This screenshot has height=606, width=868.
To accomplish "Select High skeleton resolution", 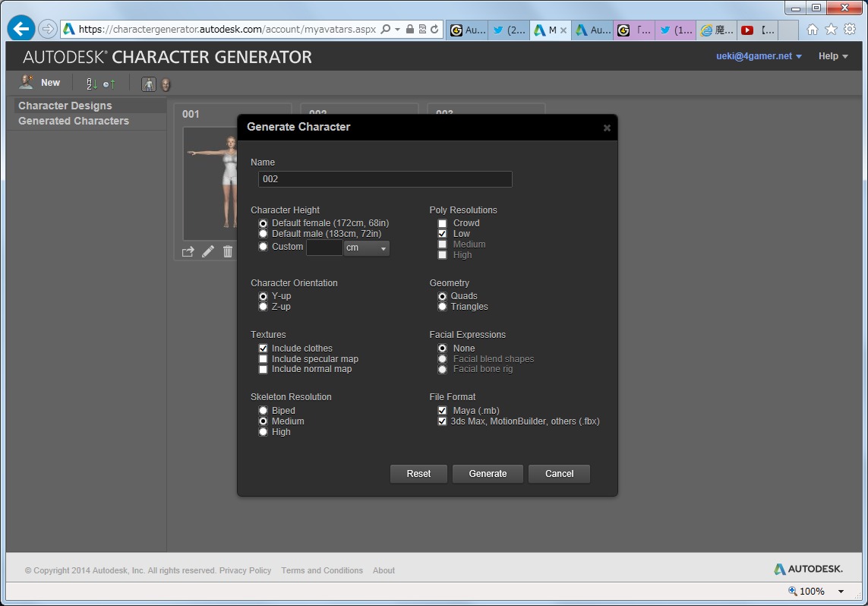I will click(263, 432).
